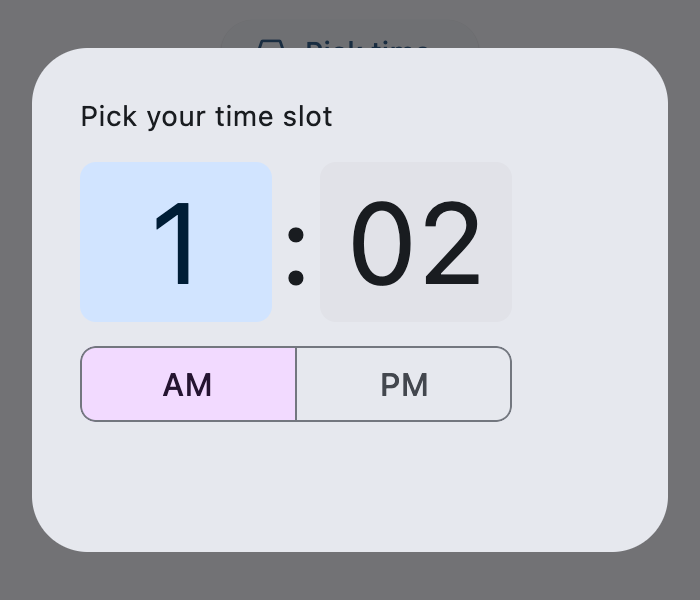Pick the morning (AM) period button

click(188, 384)
